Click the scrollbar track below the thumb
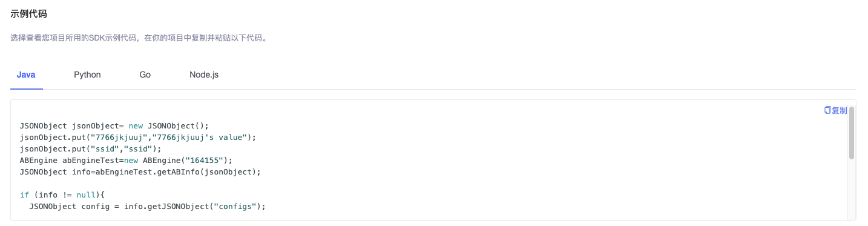Image resolution: width=868 pixels, height=226 pixels. [852, 188]
